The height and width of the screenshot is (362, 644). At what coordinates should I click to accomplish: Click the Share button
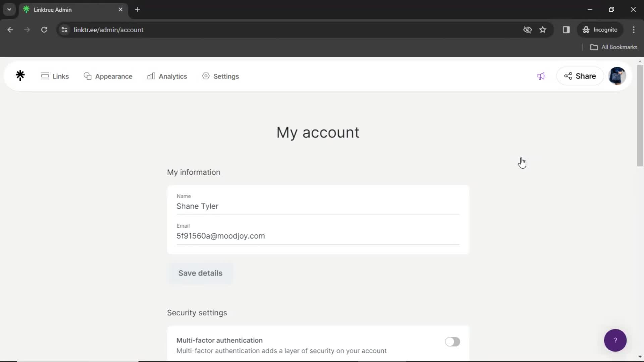click(580, 76)
